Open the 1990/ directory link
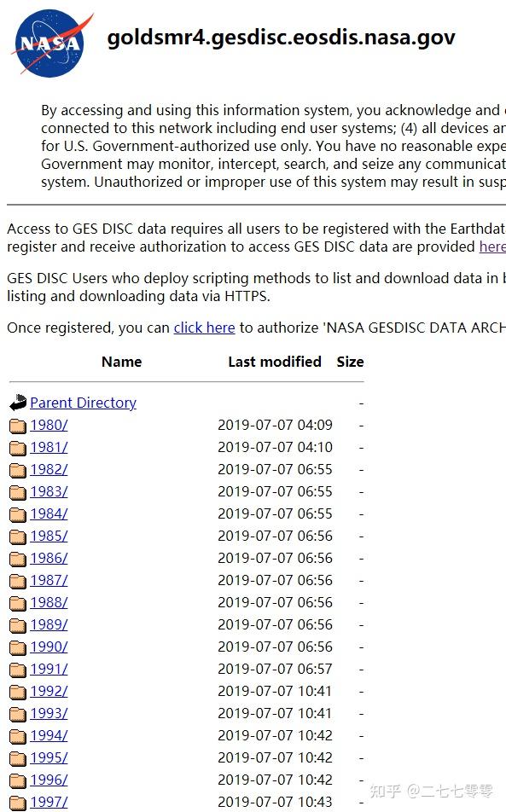This screenshot has height=812, width=506. coord(49,647)
